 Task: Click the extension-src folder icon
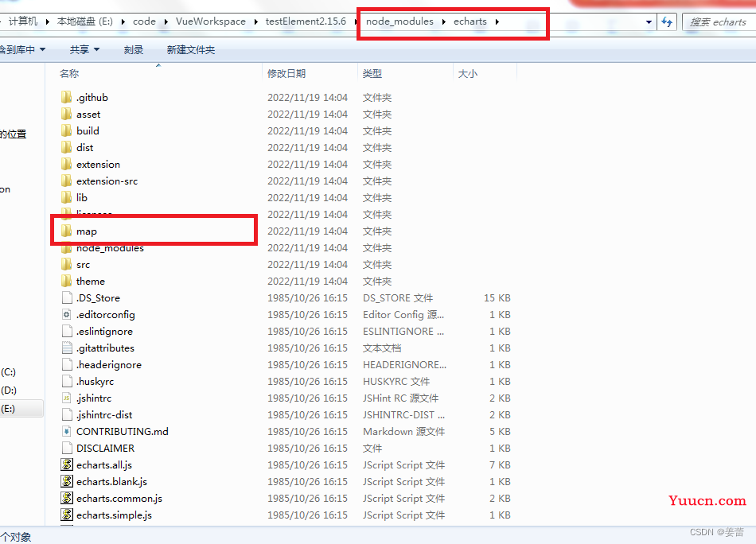(67, 181)
